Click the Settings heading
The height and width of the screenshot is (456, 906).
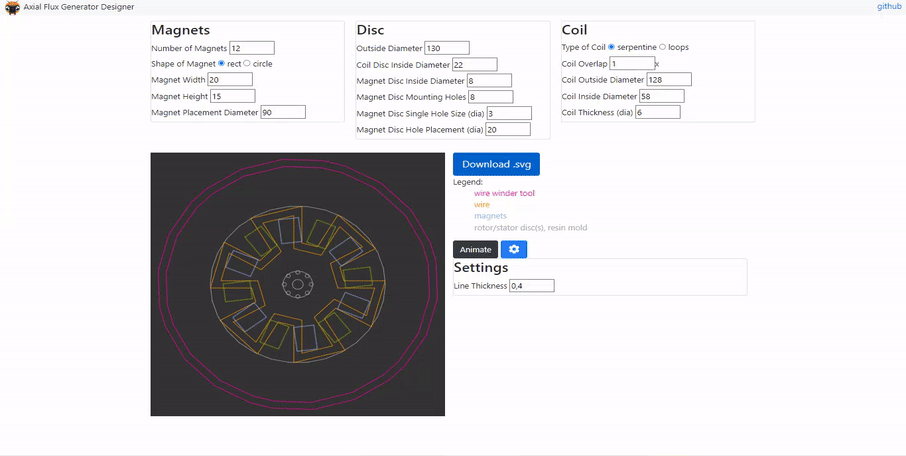[481, 268]
